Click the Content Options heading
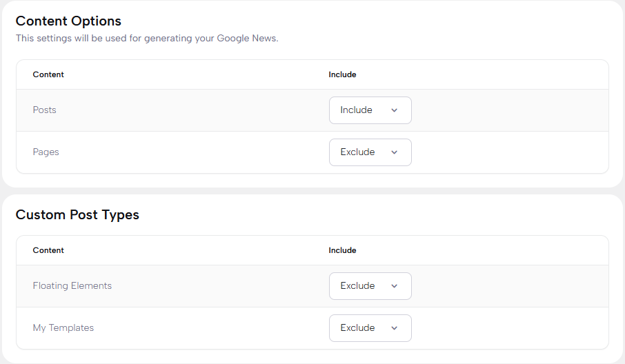The height and width of the screenshot is (364, 625). point(68,21)
